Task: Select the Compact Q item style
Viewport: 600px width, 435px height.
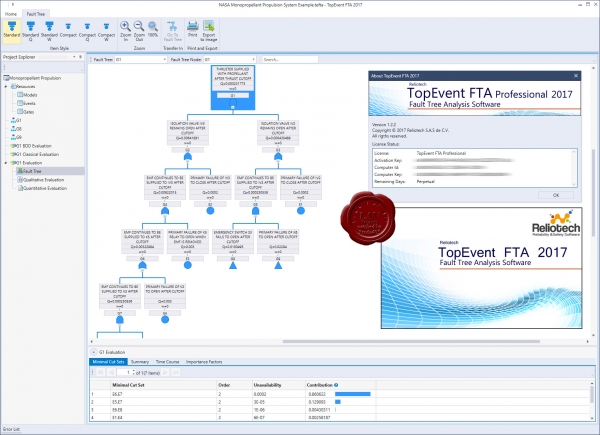Action: [87, 31]
